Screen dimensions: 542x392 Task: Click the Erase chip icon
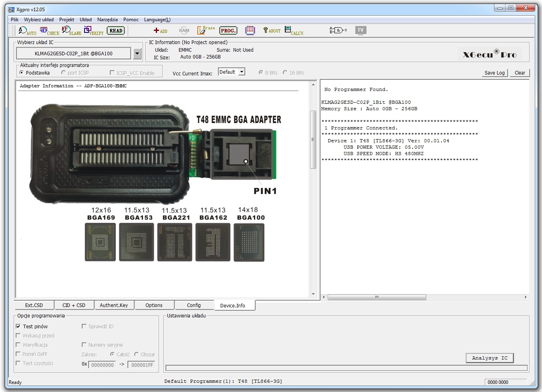(206, 30)
